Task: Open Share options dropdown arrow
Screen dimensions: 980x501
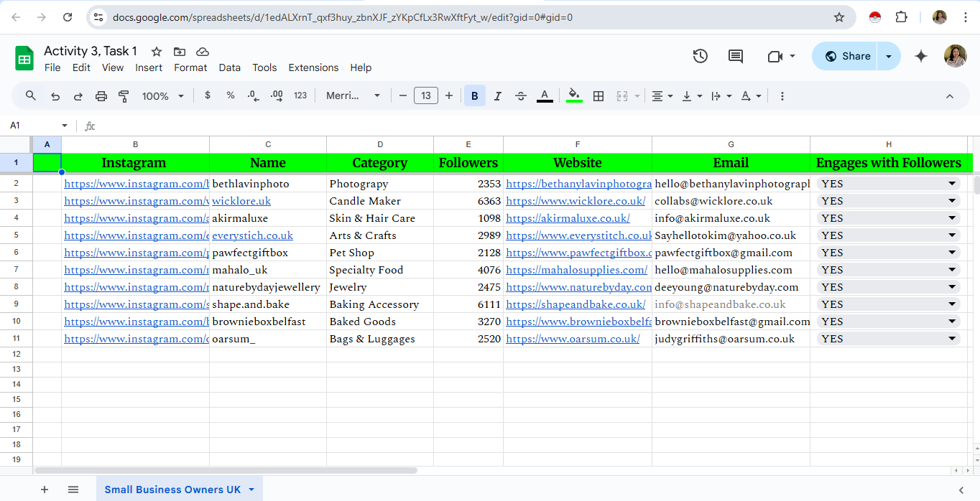Action: [x=889, y=56]
